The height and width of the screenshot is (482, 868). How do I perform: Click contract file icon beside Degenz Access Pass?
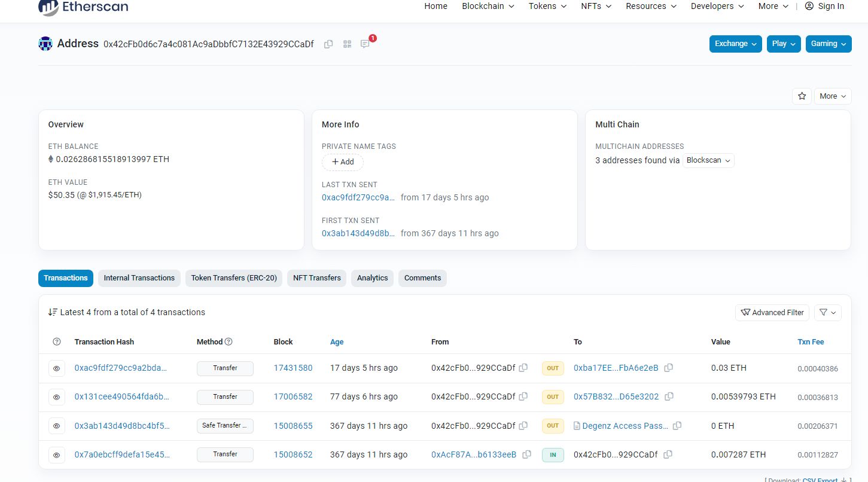click(577, 426)
